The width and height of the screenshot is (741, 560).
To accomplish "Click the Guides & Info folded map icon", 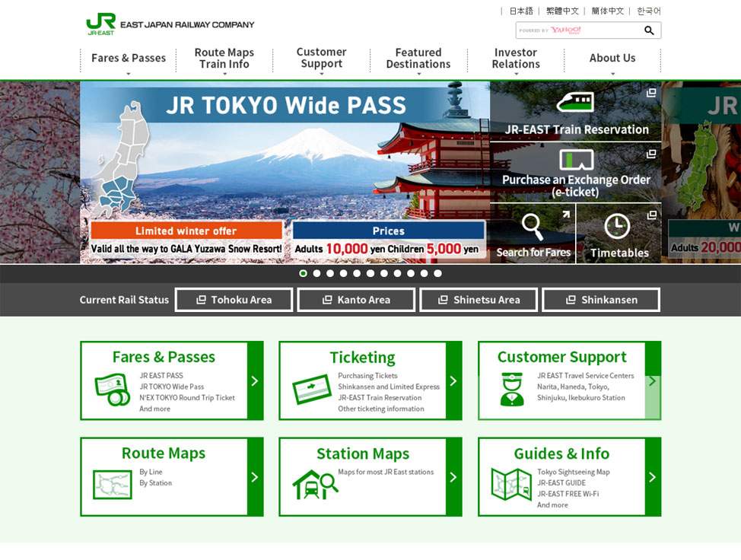I will 511,485.
